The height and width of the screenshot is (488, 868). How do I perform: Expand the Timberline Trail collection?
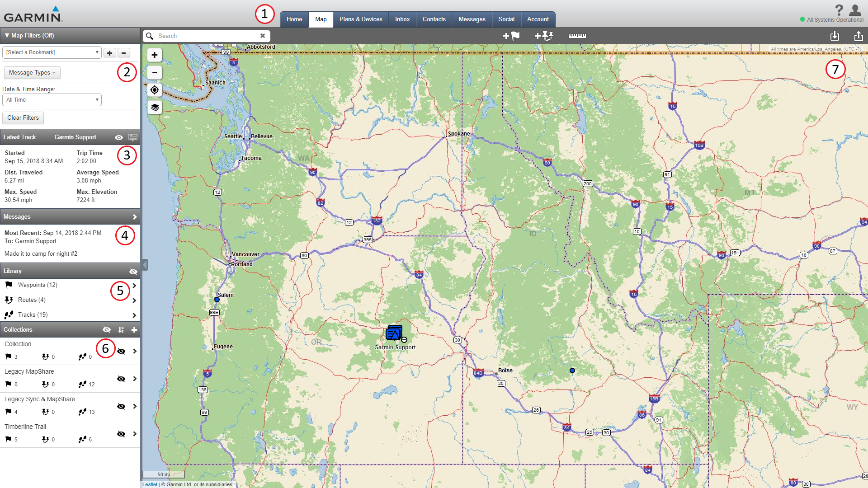135,434
